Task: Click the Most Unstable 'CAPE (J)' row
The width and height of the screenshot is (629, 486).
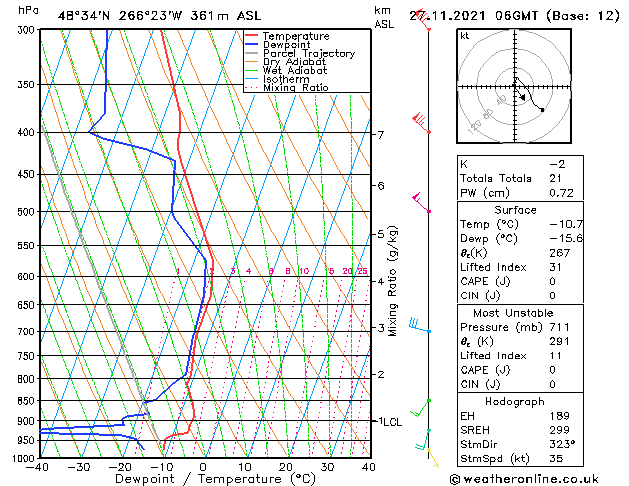Action: pos(520,370)
